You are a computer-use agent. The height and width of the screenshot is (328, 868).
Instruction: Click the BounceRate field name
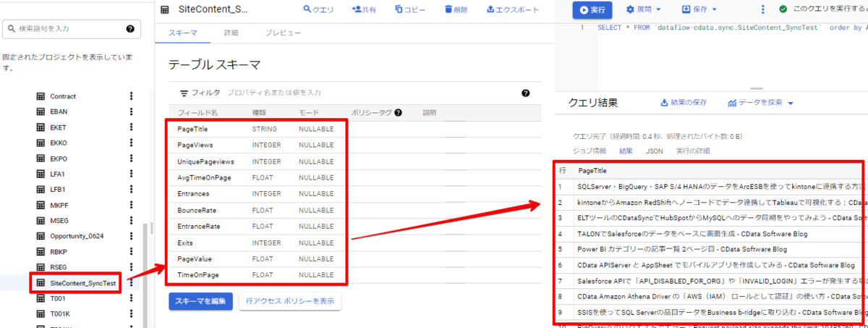[197, 210]
